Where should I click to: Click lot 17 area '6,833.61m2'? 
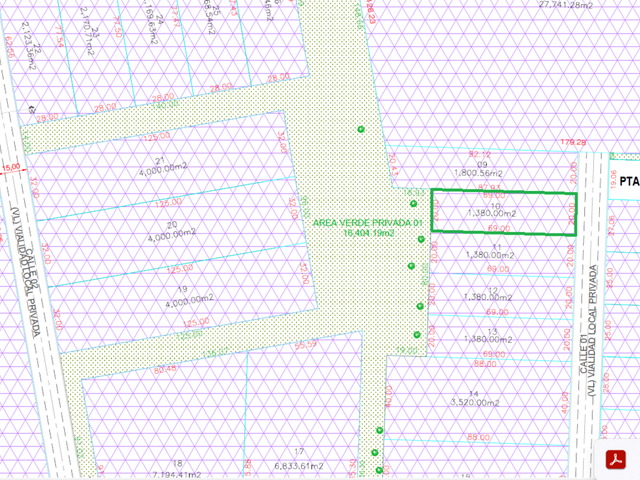tap(299, 466)
